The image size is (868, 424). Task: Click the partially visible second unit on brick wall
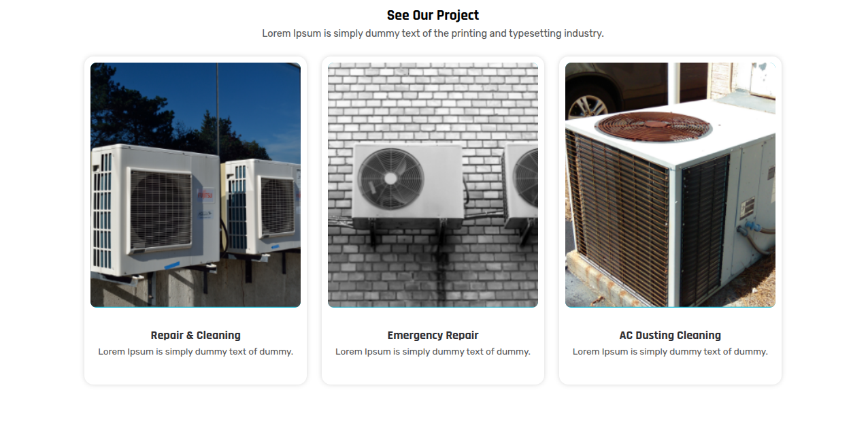520,185
